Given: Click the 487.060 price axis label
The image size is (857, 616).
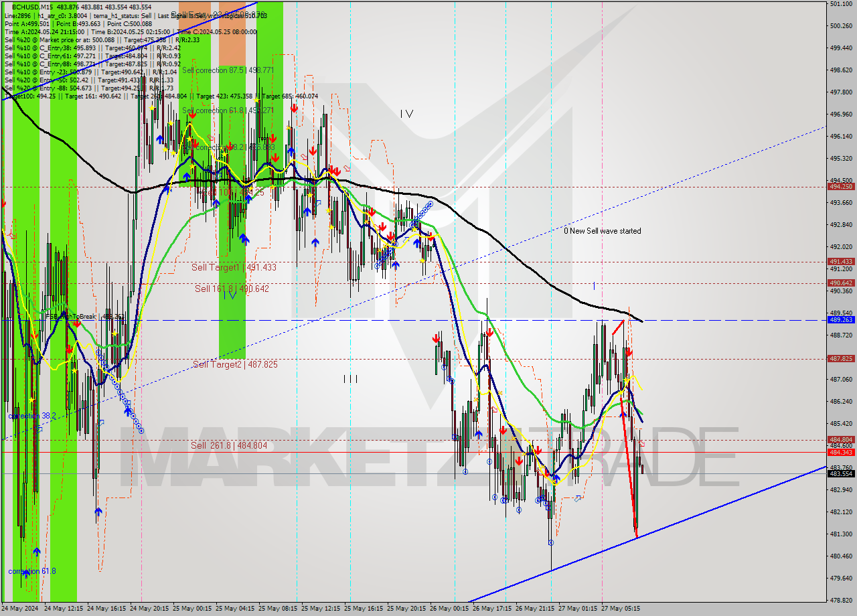Looking at the screenshot, I should 840,379.
